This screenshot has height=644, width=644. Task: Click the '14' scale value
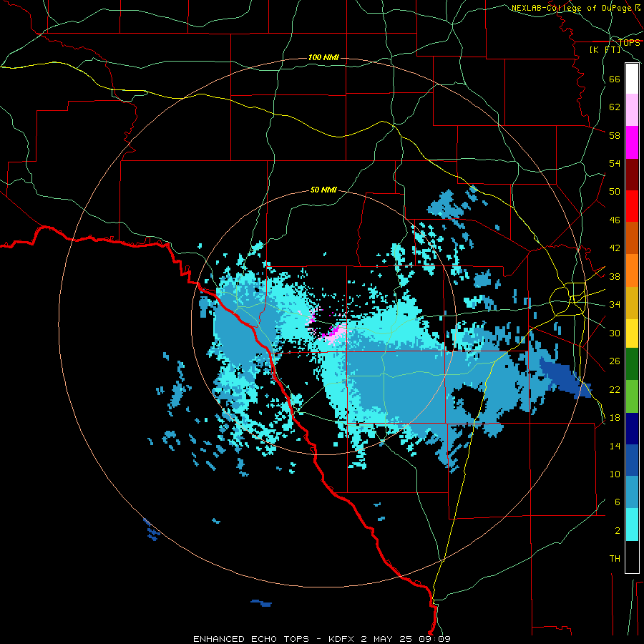point(615,447)
